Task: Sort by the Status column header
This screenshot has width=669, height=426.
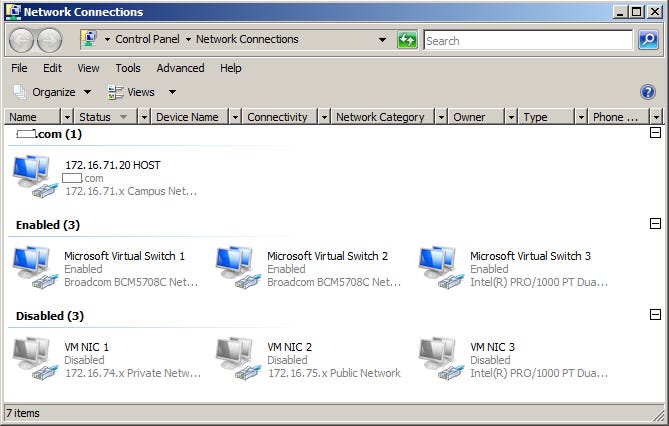Action: [x=106, y=117]
